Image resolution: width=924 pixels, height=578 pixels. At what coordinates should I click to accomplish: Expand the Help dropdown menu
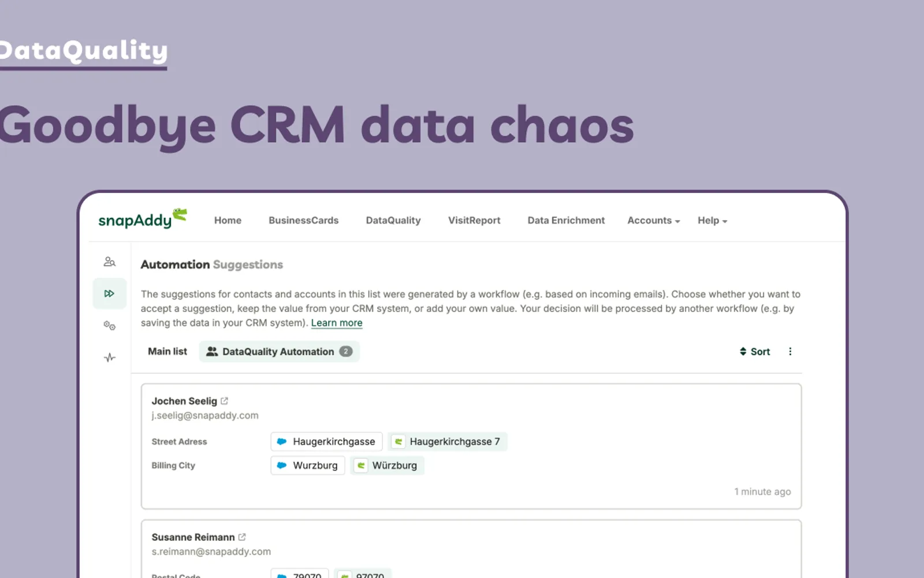pyautogui.click(x=712, y=220)
